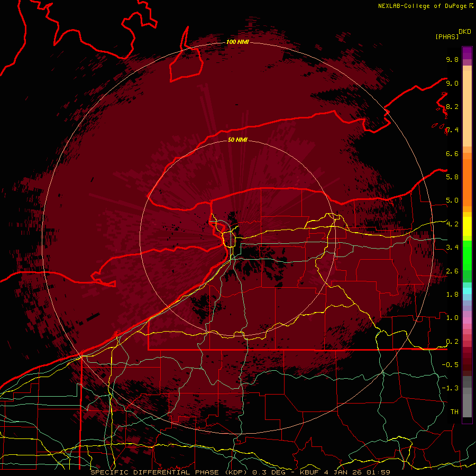
Task: Click the KBUF station ID in the caption
Action: 309,472
